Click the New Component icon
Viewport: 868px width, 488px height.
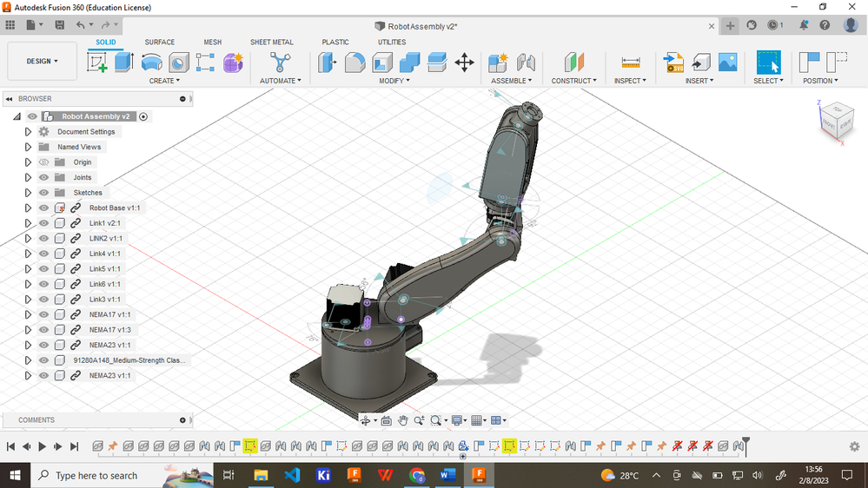(x=498, y=62)
